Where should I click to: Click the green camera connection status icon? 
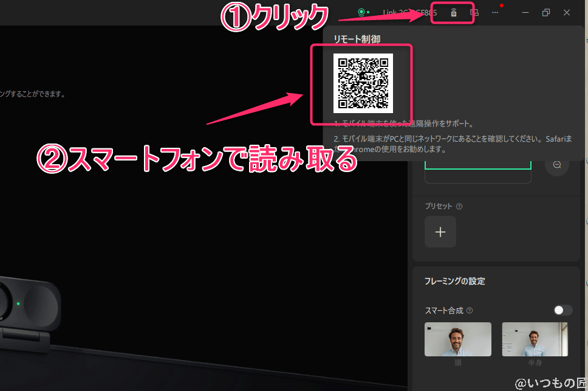[x=363, y=12]
